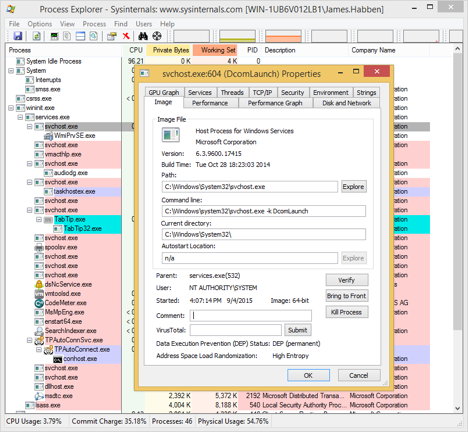Switch to the GPU Graph tab

pyautogui.click(x=164, y=92)
